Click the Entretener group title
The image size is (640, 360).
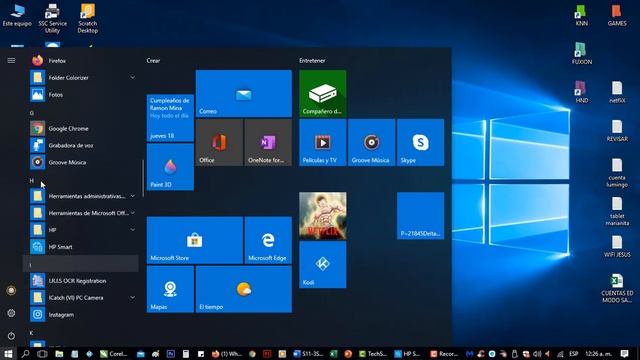[x=312, y=60]
